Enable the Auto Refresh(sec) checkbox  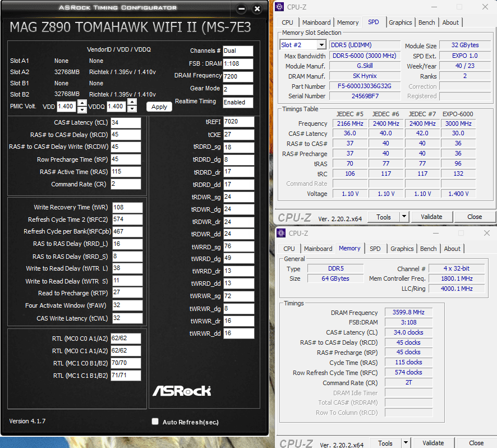[x=155, y=422]
